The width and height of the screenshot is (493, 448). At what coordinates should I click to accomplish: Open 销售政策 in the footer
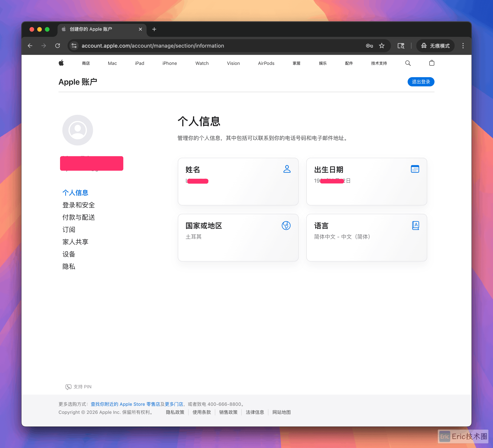(228, 412)
